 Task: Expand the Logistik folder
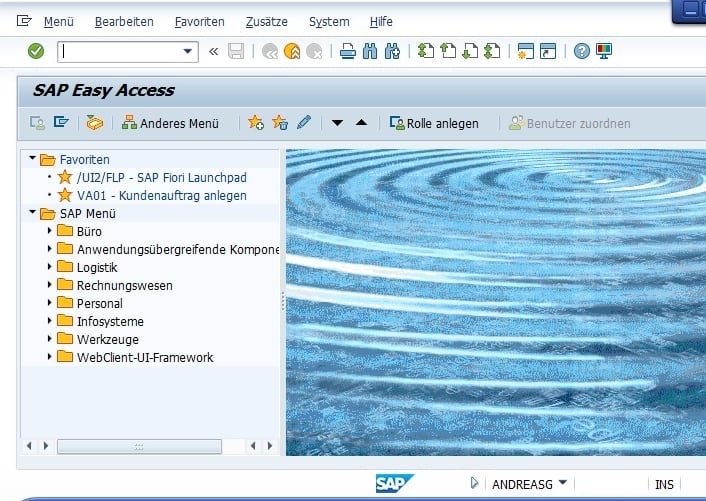[x=50, y=266]
